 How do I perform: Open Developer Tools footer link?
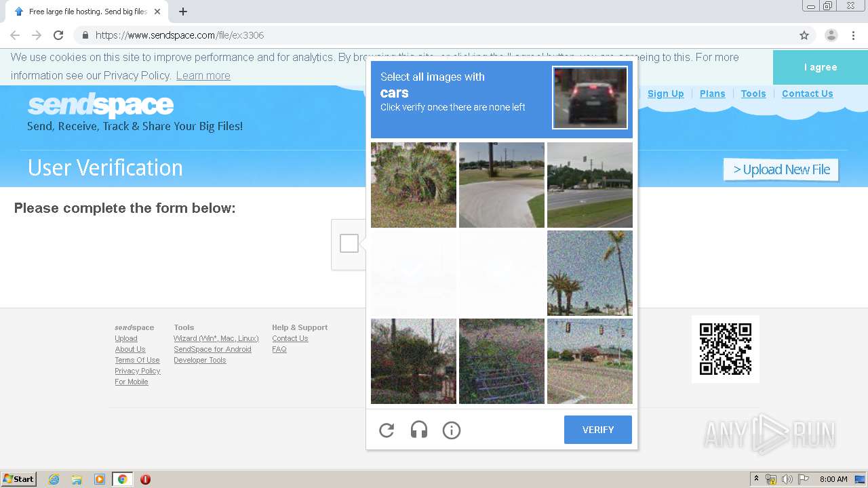(200, 360)
